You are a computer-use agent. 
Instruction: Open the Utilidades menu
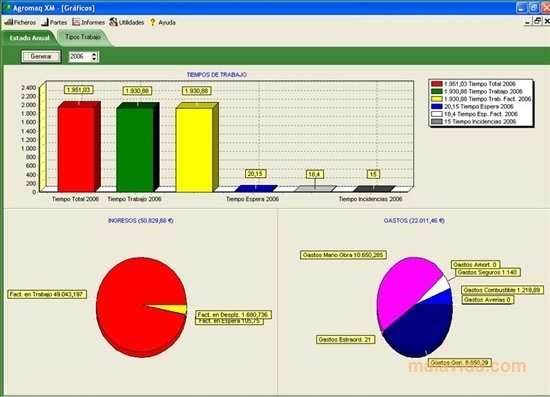pos(127,22)
